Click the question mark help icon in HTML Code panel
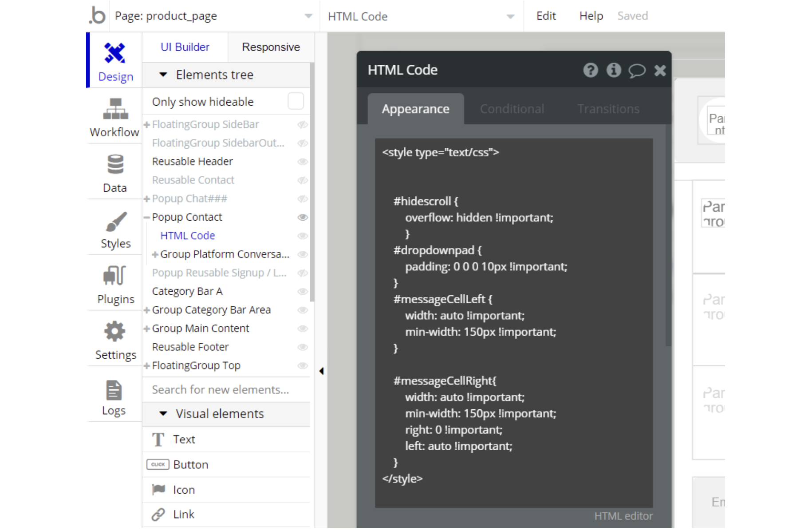Viewport: 812px width, 531px height. [x=590, y=70]
